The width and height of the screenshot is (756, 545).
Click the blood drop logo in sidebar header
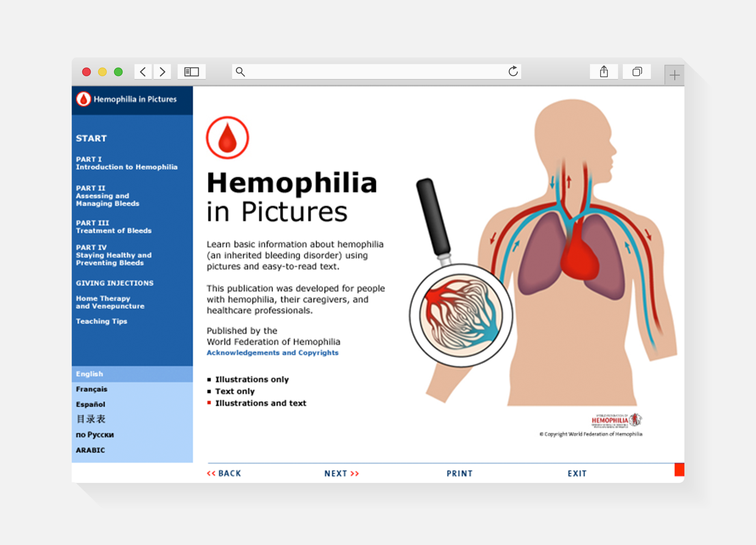[x=84, y=99]
